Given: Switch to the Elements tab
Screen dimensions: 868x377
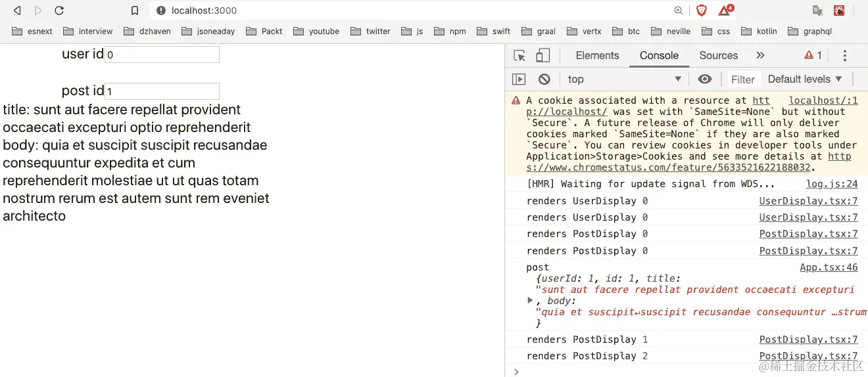Looking at the screenshot, I should [x=597, y=56].
